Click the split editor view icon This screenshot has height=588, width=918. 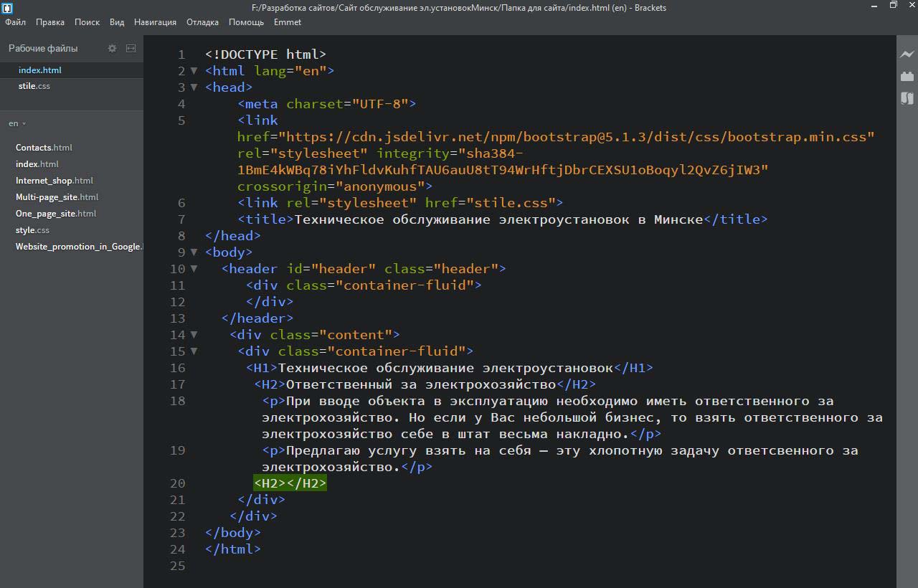click(x=131, y=48)
